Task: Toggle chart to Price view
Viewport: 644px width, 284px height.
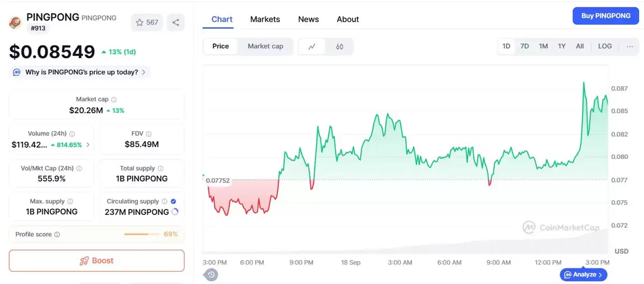Action: (x=221, y=46)
